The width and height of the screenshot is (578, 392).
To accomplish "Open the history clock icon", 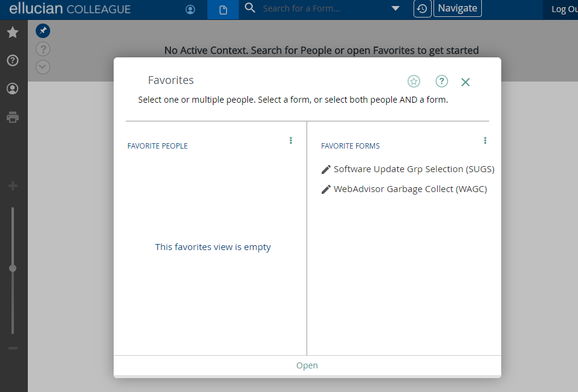I will [423, 8].
